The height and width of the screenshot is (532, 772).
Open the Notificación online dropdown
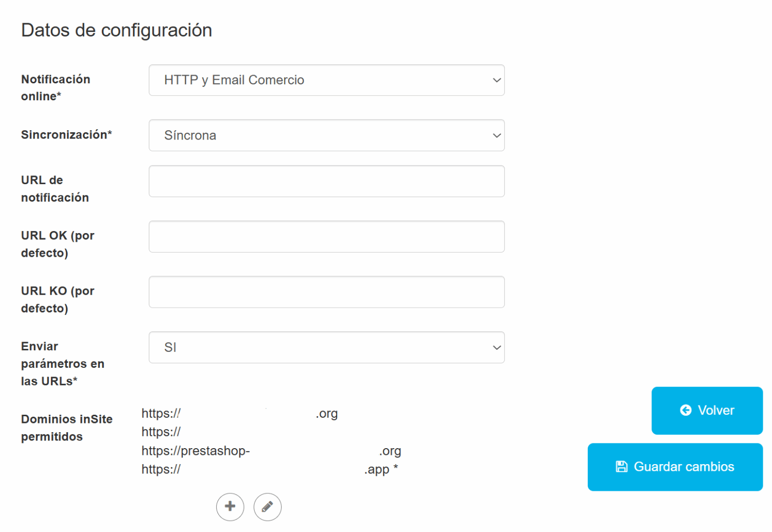[x=326, y=80]
